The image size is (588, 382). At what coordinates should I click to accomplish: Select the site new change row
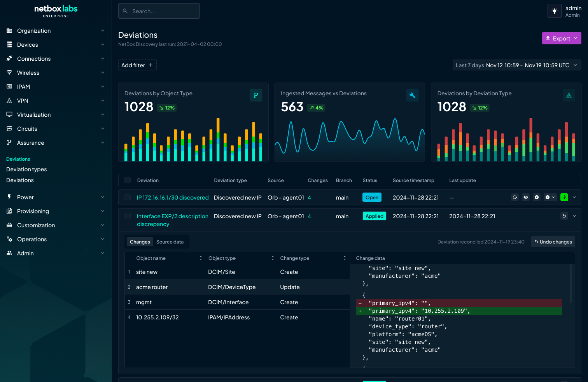coord(237,272)
